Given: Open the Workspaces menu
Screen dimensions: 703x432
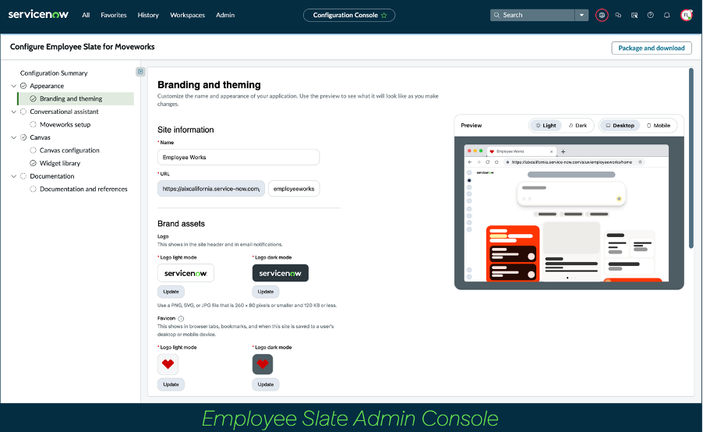Looking at the screenshot, I should [187, 15].
